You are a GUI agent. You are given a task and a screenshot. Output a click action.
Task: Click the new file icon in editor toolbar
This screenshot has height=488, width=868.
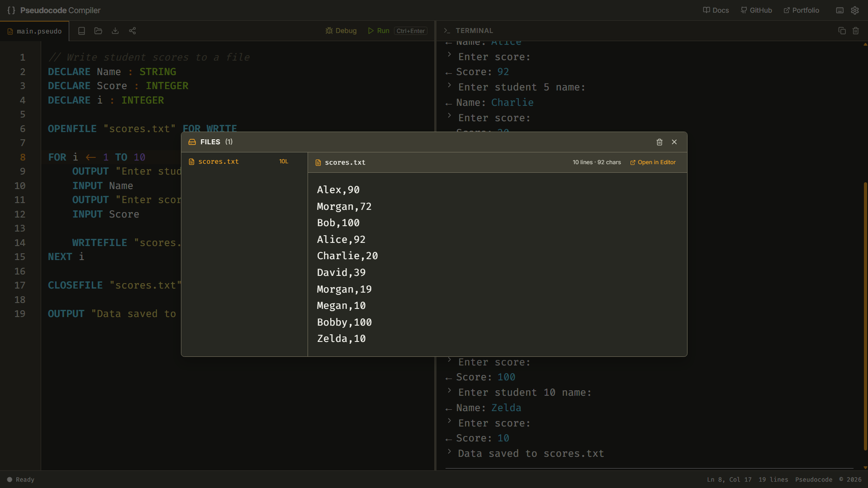tap(81, 31)
